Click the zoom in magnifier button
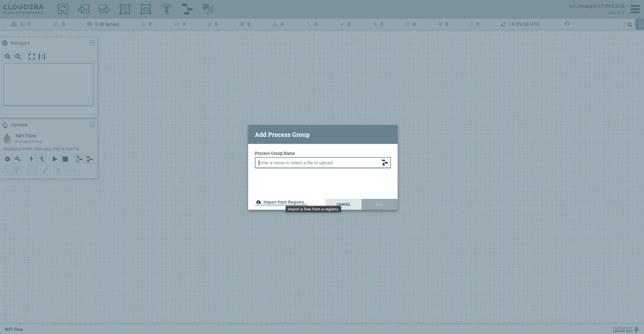Image resolution: width=644 pixels, height=334 pixels. (8, 56)
